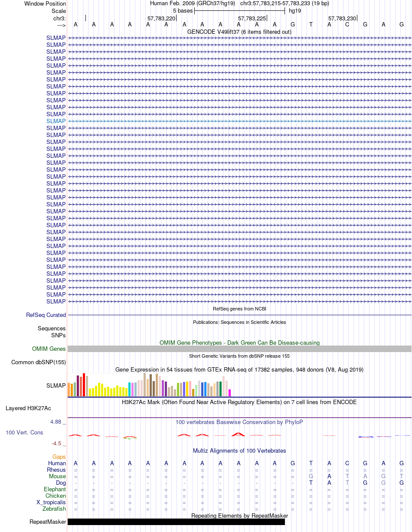Open Publications: Sequences in Scientific Articles title
412x532 pixels.
239,322
